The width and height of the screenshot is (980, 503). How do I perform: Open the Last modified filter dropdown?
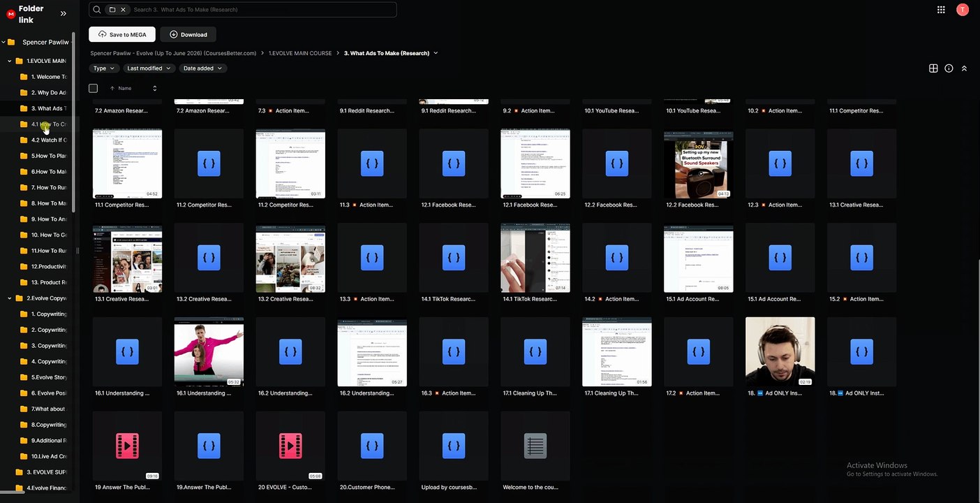coord(149,68)
